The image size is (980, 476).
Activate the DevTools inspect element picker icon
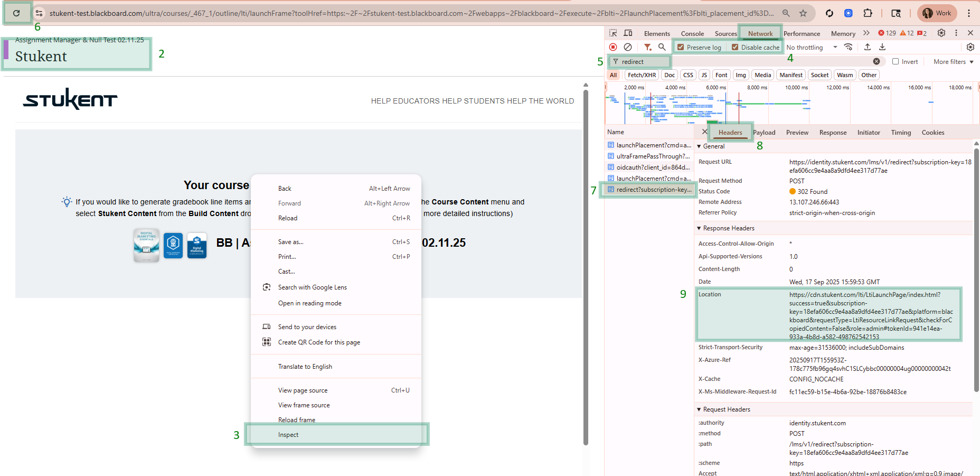(x=613, y=33)
